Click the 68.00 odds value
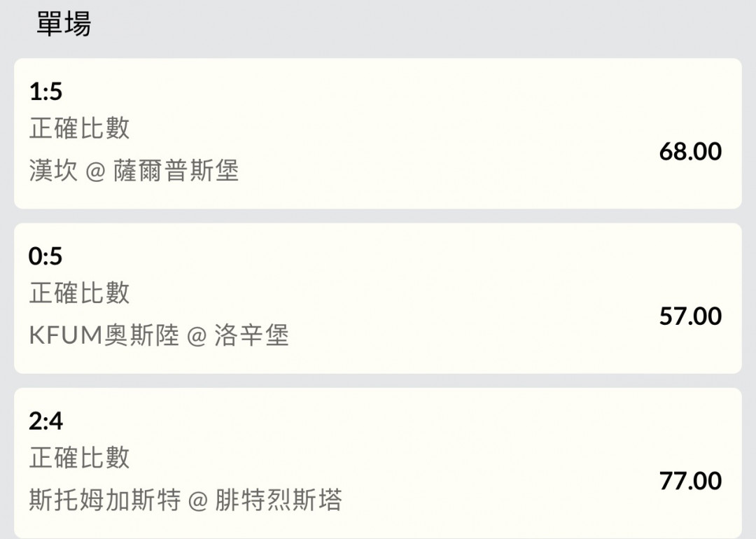 pyautogui.click(x=689, y=151)
